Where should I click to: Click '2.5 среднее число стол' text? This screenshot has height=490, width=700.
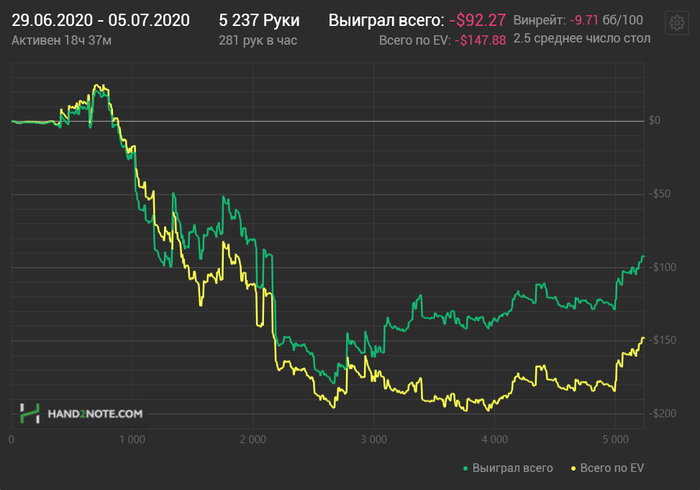click(582, 38)
